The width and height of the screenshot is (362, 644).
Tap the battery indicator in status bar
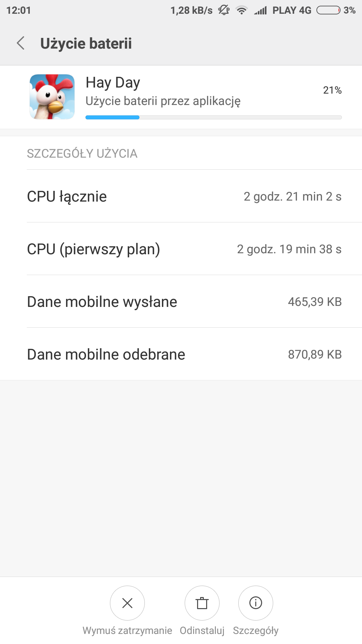click(328, 10)
